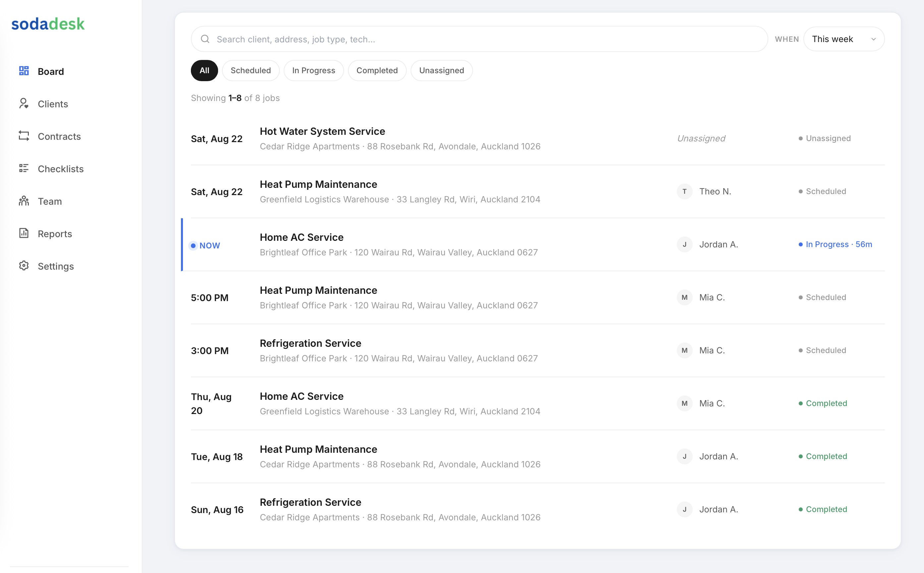Filter by Completed jobs
The height and width of the screenshot is (573, 924).
(x=377, y=71)
